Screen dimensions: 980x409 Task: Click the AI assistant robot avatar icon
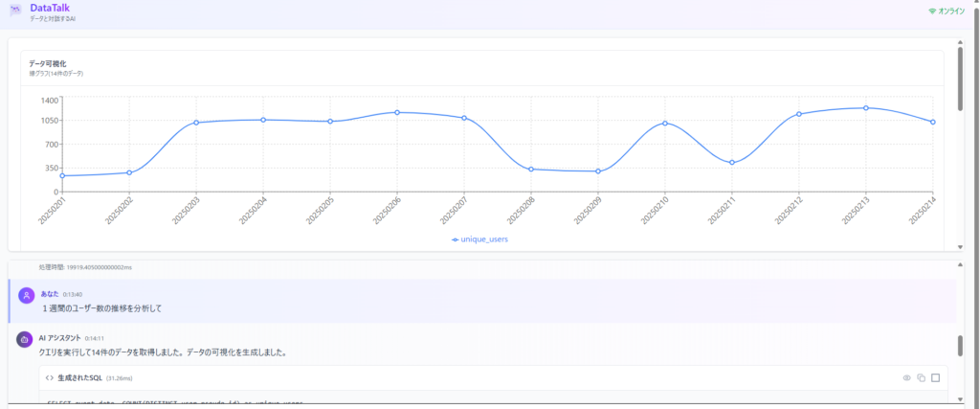click(25, 339)
